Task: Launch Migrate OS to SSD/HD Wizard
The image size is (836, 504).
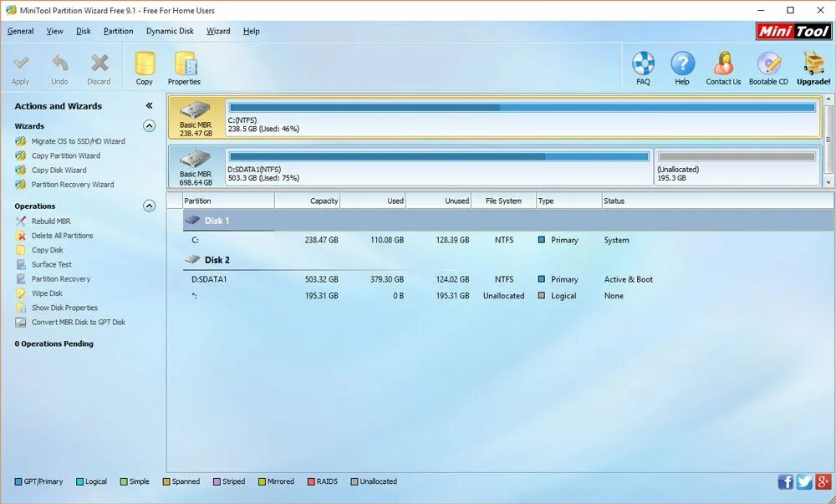Action: pos(78,141)
